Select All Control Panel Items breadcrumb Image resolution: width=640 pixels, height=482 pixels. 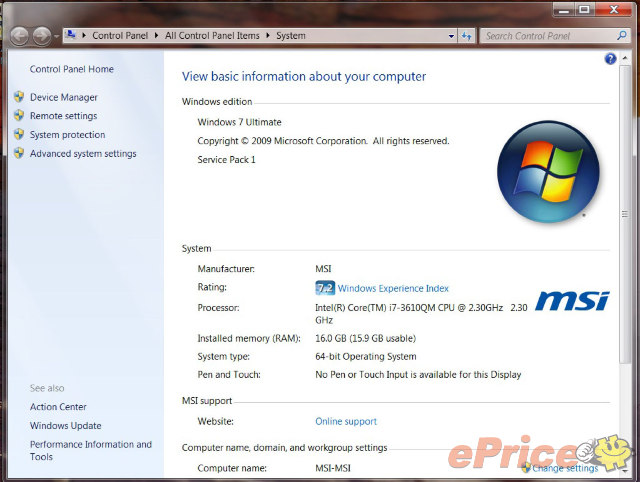[x=212, y=36]
